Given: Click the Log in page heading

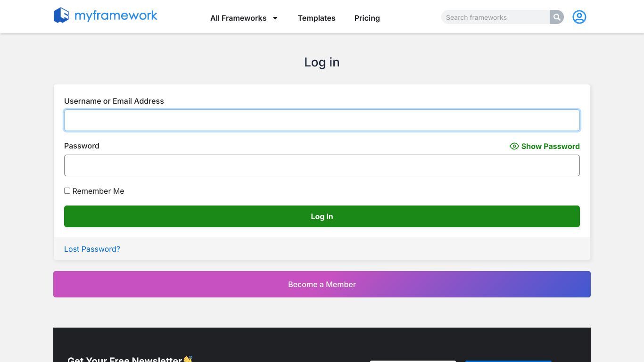Looking at the screenshot, I should point(322,62).
